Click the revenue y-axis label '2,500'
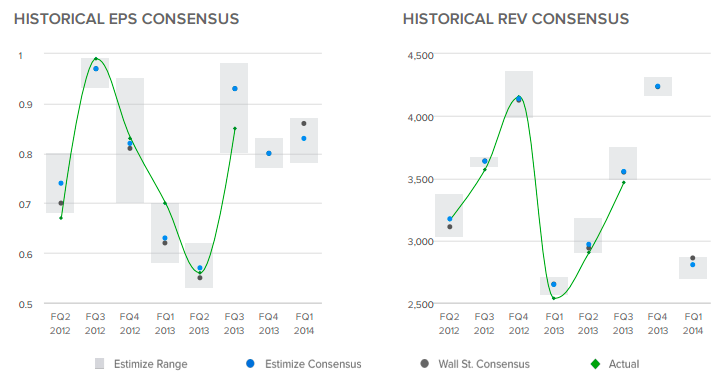Image resolution: width=722 pixels, height=387 pixels. pos(420,305)
